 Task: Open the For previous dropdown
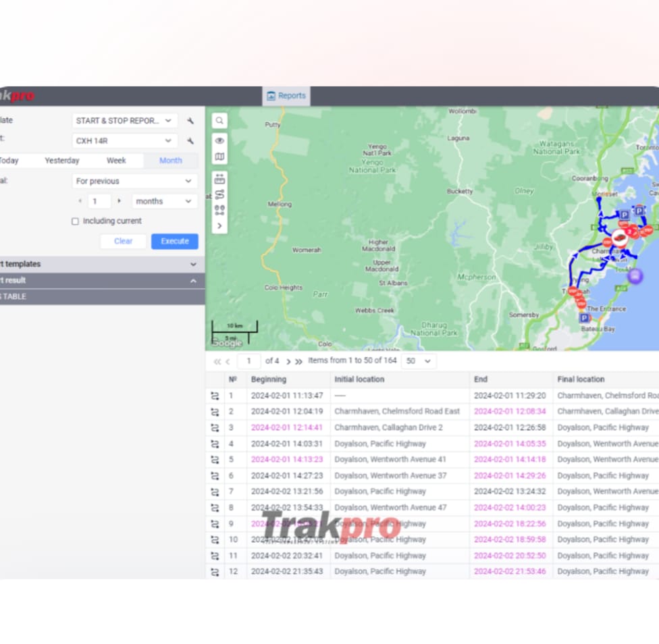(134, 181)
